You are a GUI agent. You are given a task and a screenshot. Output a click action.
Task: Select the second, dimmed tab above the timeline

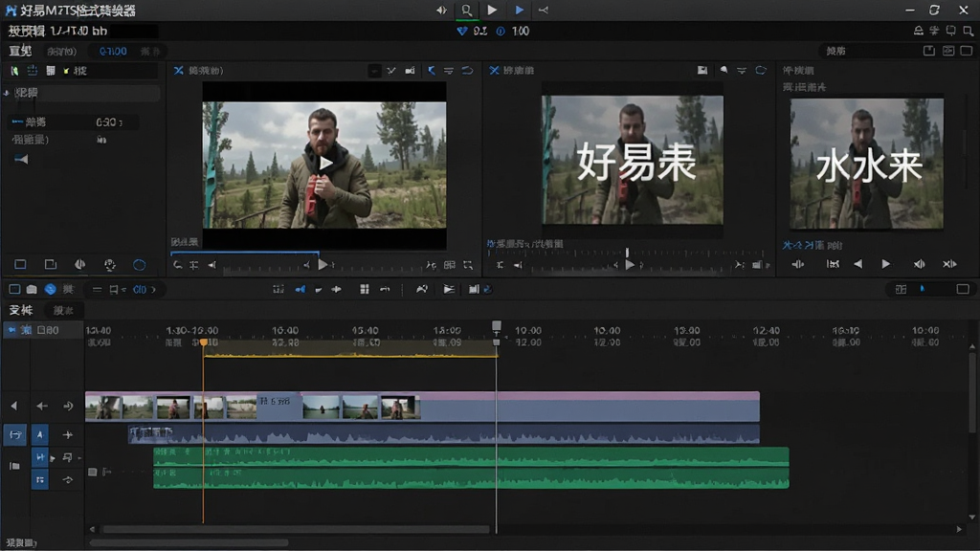click(x=63, y=311)
